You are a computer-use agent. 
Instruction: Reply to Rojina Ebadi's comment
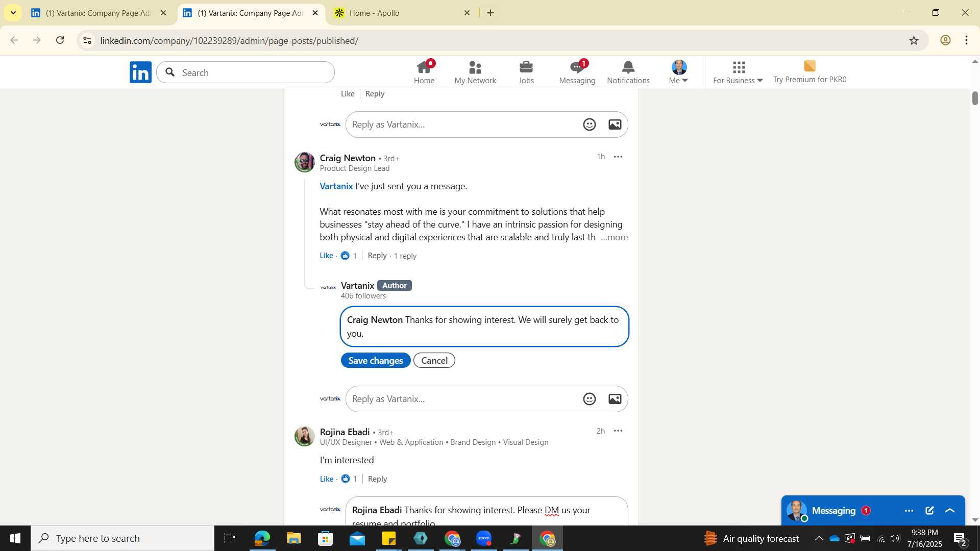tap(377, 479)
